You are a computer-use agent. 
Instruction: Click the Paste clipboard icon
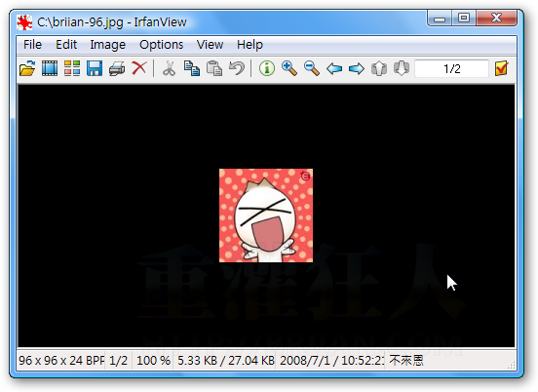coord(214,68)
